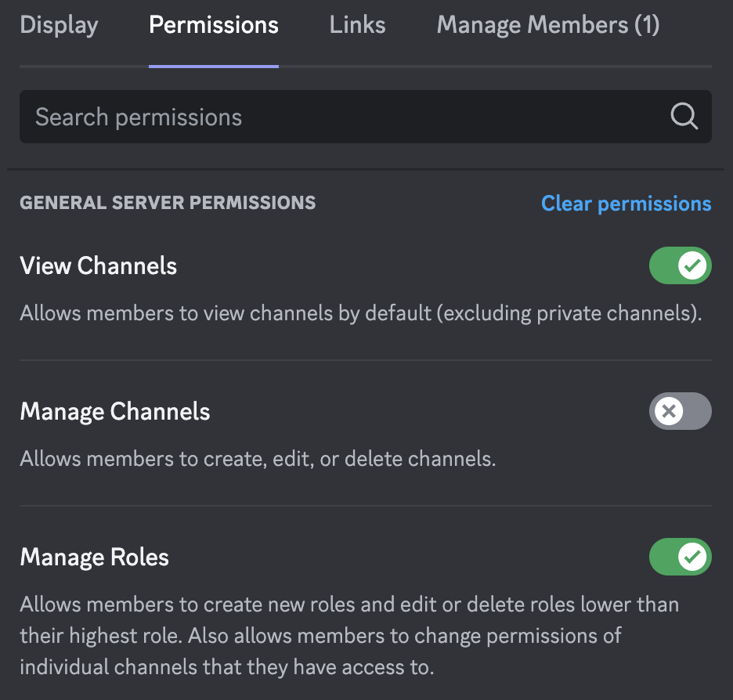This screenshot has width=733, height=700.
Task: Click the General Server Permissions heading
Action: point(168,203)
